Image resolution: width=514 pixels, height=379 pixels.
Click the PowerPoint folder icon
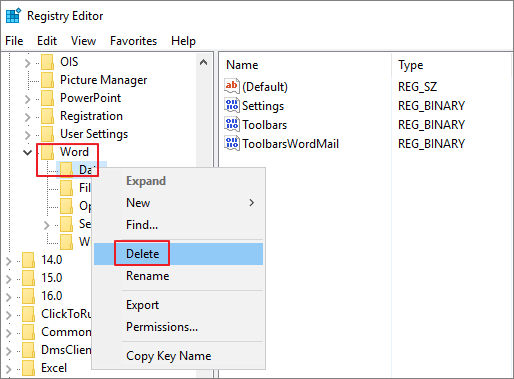click(x=47, y=98)
